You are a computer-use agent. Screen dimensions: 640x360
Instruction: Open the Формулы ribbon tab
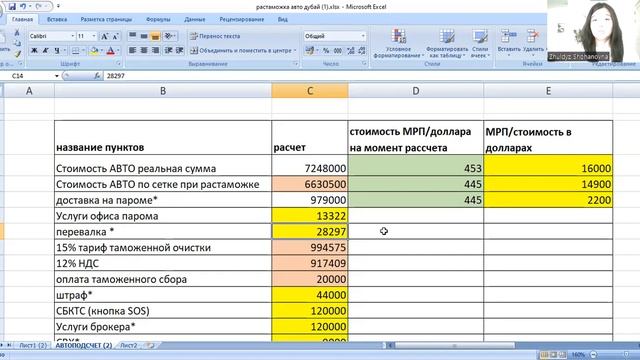158,19
